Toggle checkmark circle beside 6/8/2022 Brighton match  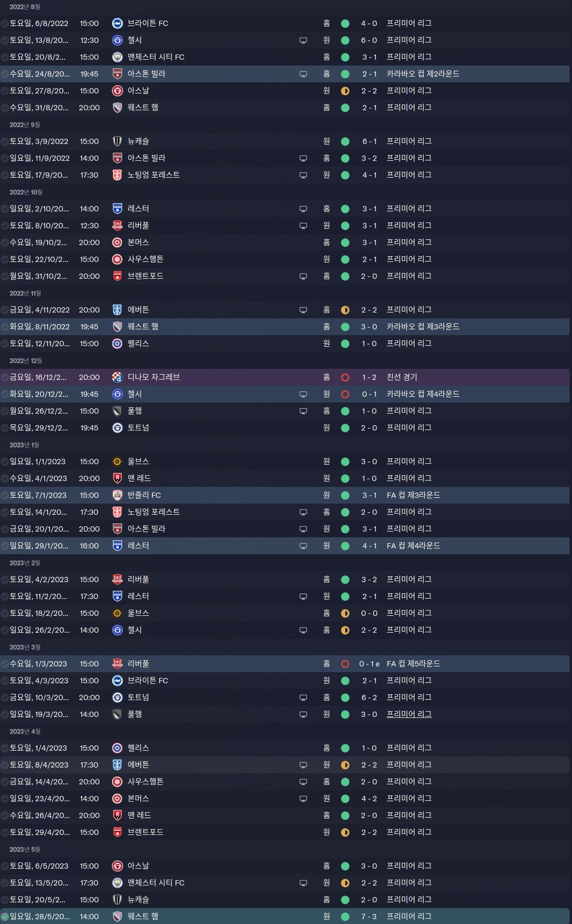coord(5,23)
